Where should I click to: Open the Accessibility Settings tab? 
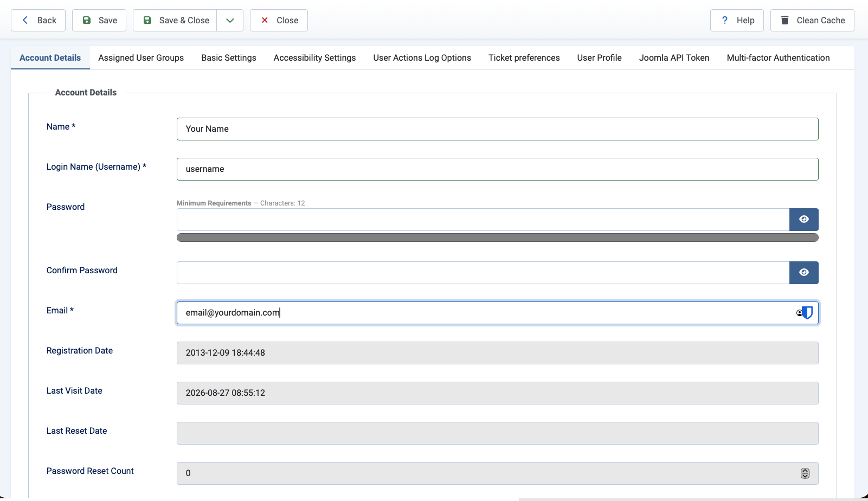(314, 57)
